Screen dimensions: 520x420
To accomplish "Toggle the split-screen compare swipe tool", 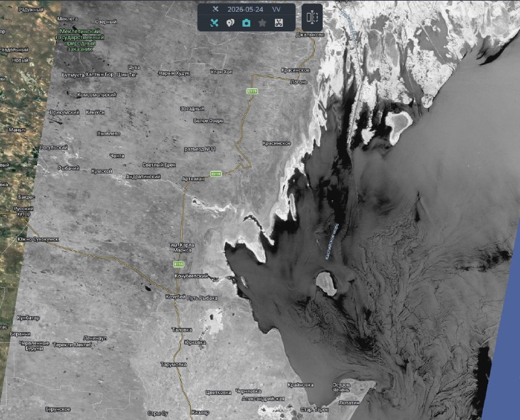I will [312, 18].
